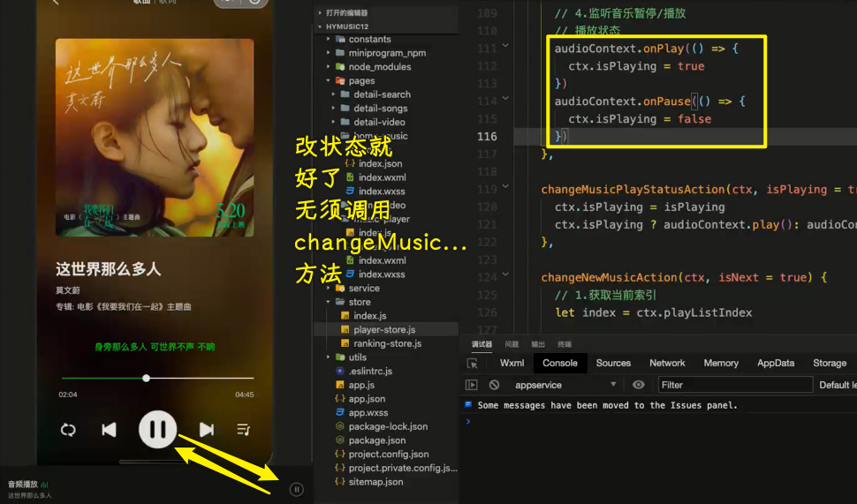Click the song progress slider knob
Screen dimensions: 857x504
point(146,378)
